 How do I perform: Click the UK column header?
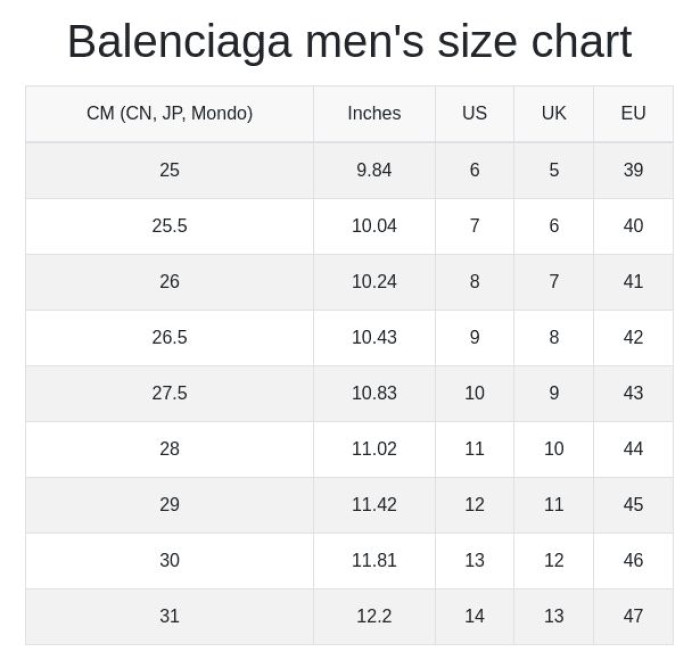554,114
